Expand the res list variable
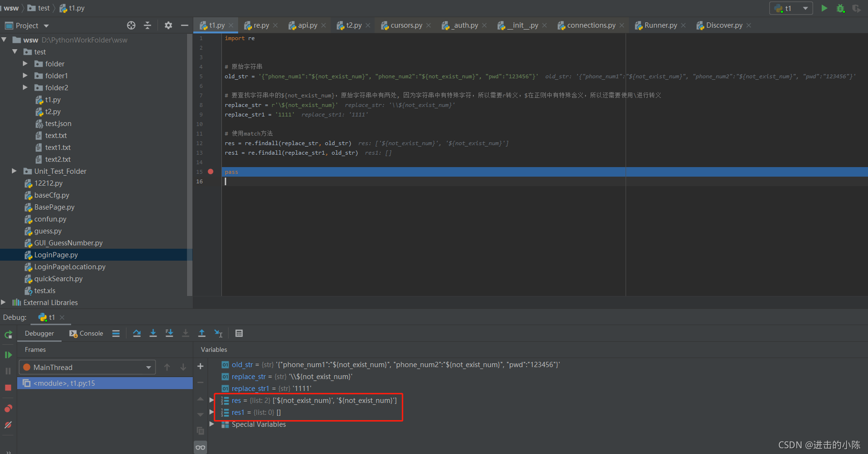 pos(211,400)
